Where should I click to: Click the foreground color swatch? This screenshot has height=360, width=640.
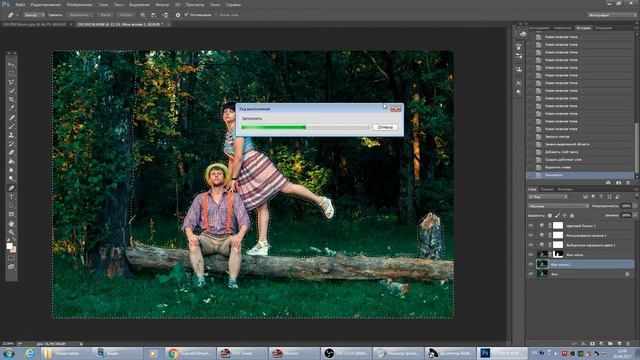9,245
